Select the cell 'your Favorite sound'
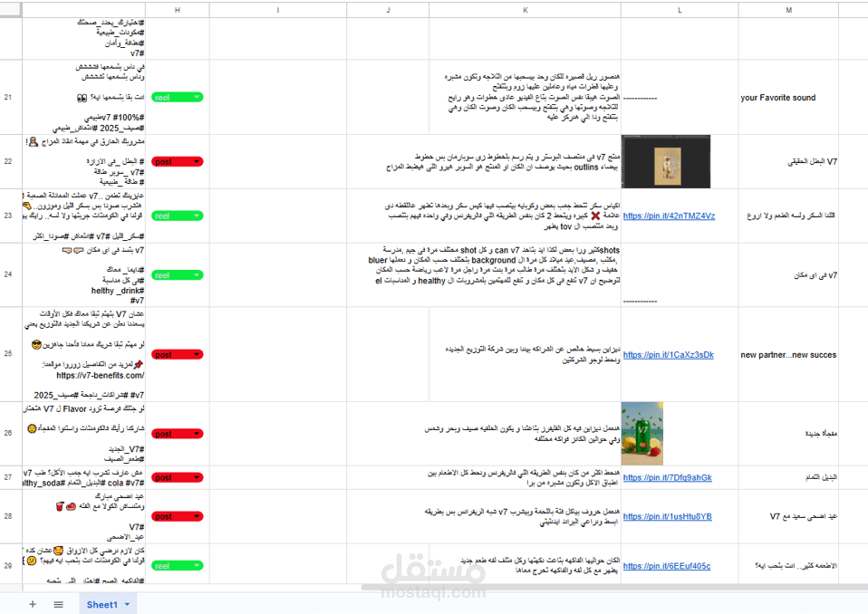 tap(788, 98)
